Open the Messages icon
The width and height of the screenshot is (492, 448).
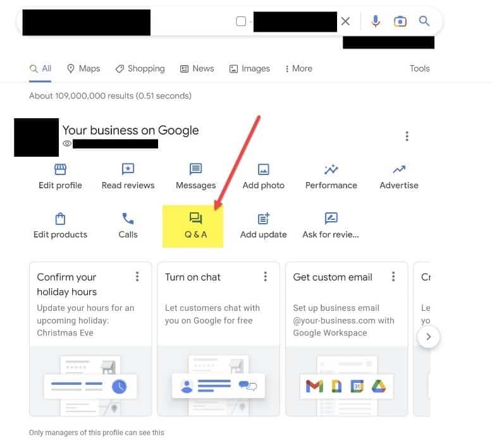(x=196, y=169)
